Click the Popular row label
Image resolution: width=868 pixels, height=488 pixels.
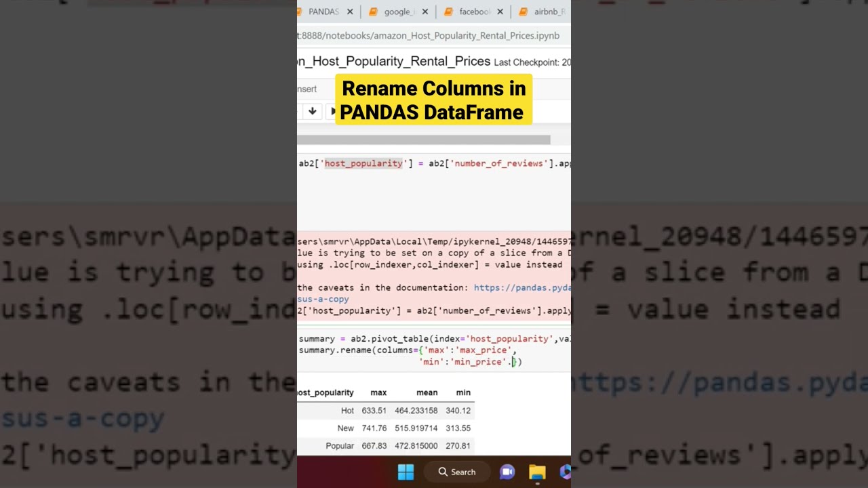[x=340, y=446]
